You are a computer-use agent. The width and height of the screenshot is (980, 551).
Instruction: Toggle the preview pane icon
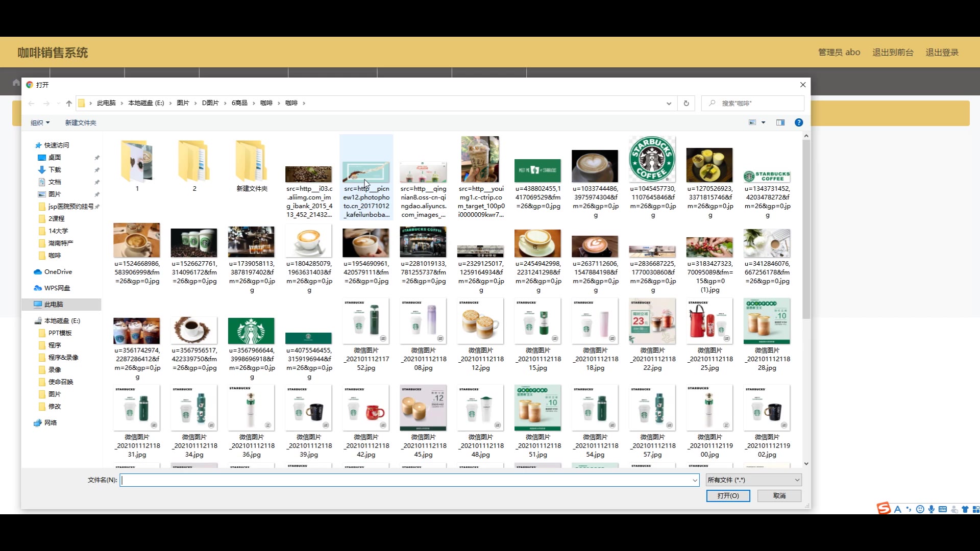[780, 122]
